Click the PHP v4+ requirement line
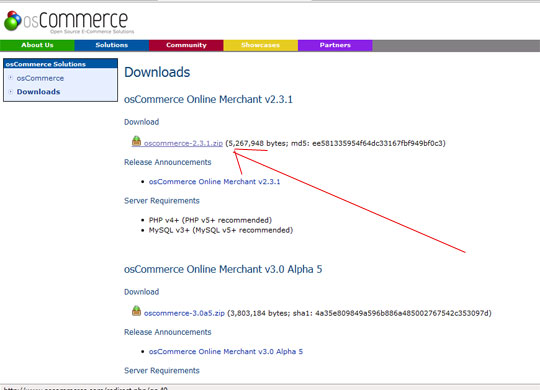Screen dimensions: 540x390 pos(210,220)
